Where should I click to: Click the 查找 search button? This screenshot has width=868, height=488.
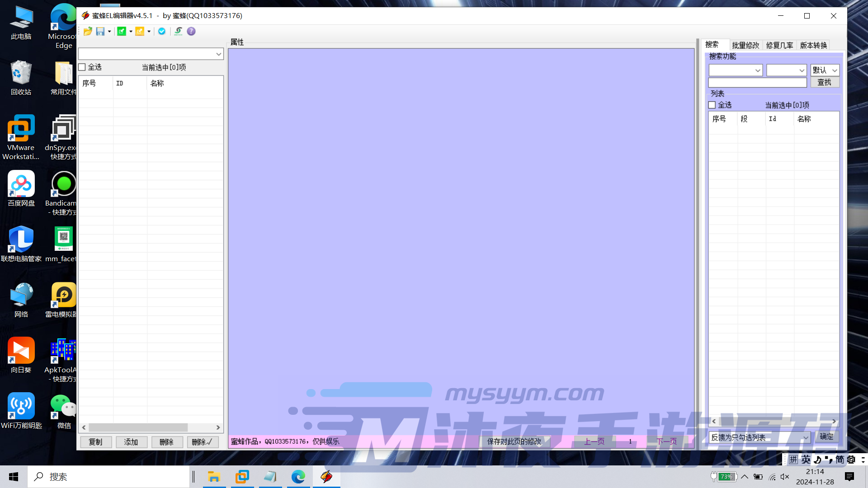point(824,82)
